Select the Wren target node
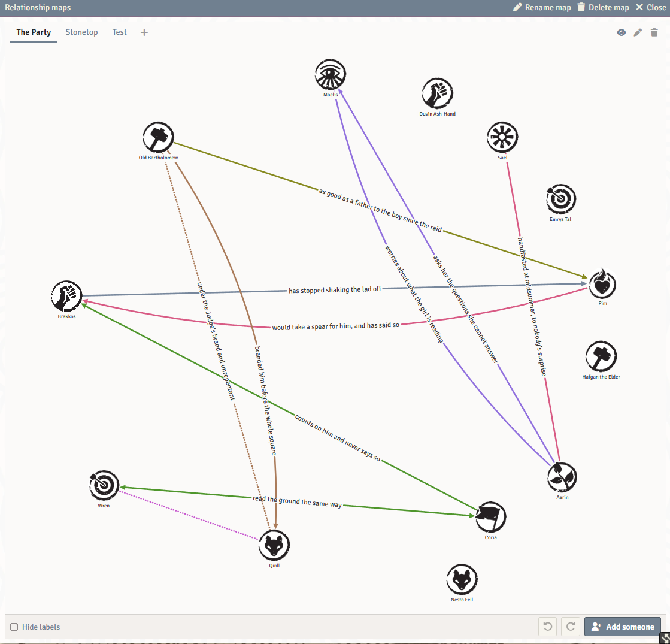 [104, 485]
